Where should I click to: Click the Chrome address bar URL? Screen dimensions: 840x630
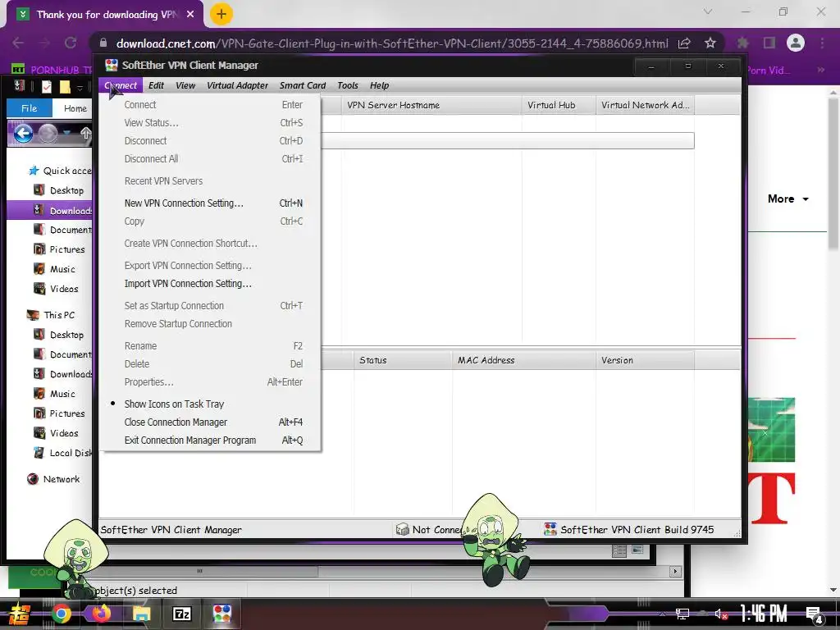[x=392, y=43]
